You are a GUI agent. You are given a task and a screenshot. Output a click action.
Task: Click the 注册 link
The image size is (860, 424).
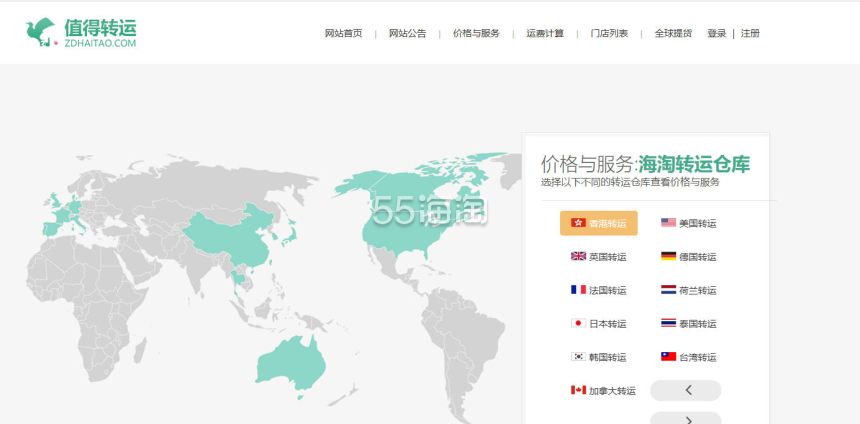click(x=750, y=33)
